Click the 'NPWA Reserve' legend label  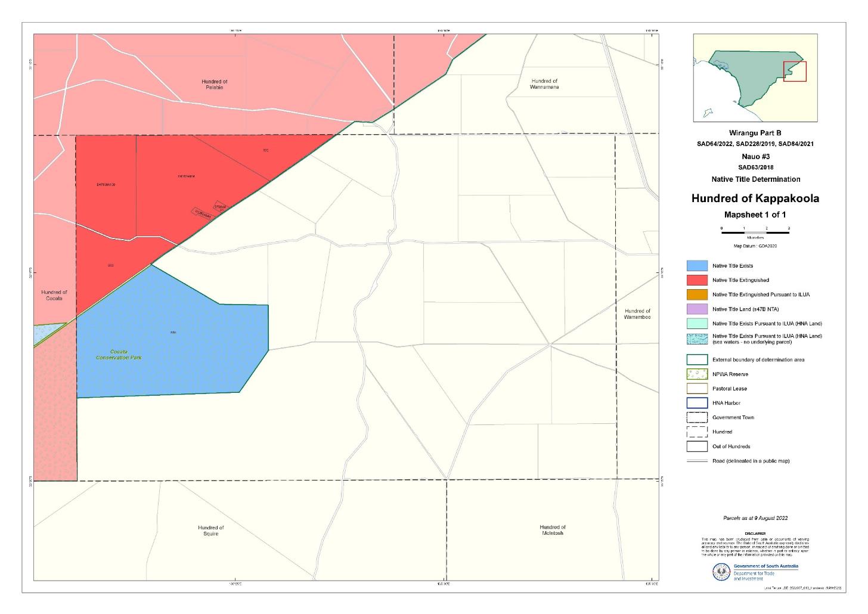pos(730,374)
